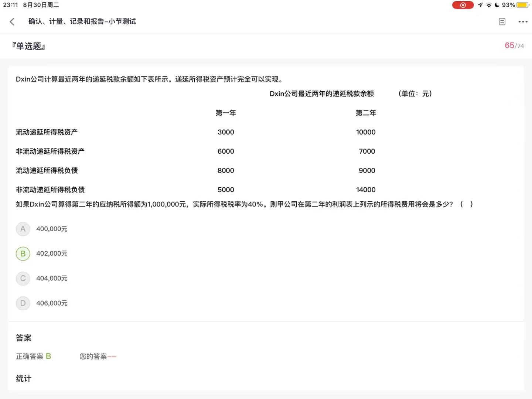The height and width of the screenshot is (399, 532).
Task: Select option B circle
Action: [23, 254]
